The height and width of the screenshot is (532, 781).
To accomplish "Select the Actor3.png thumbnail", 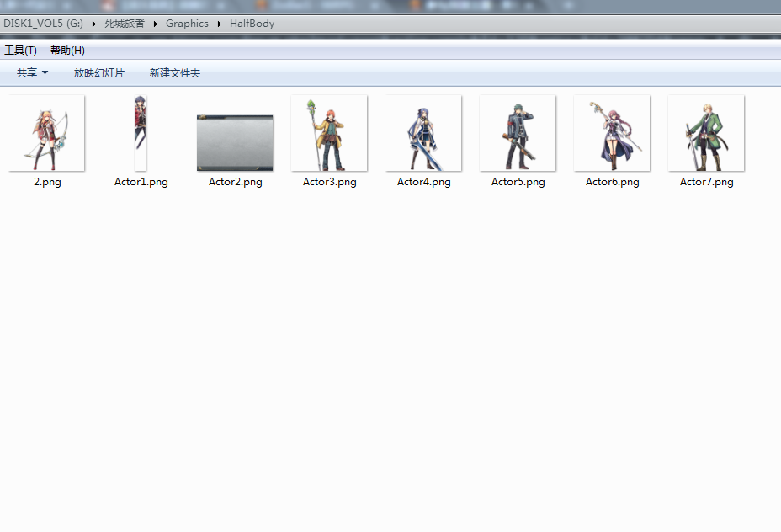I will (x=329, y=133).
